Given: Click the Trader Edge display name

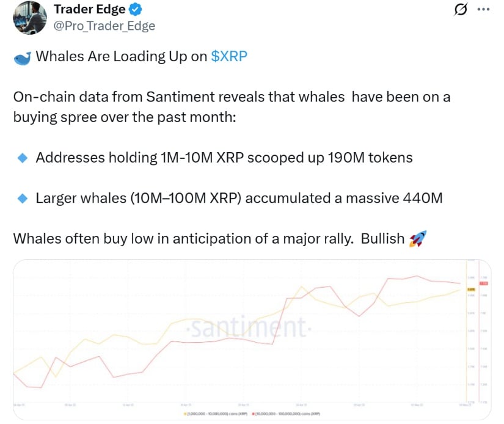Looking at the screenshot, I should (89, 9).
